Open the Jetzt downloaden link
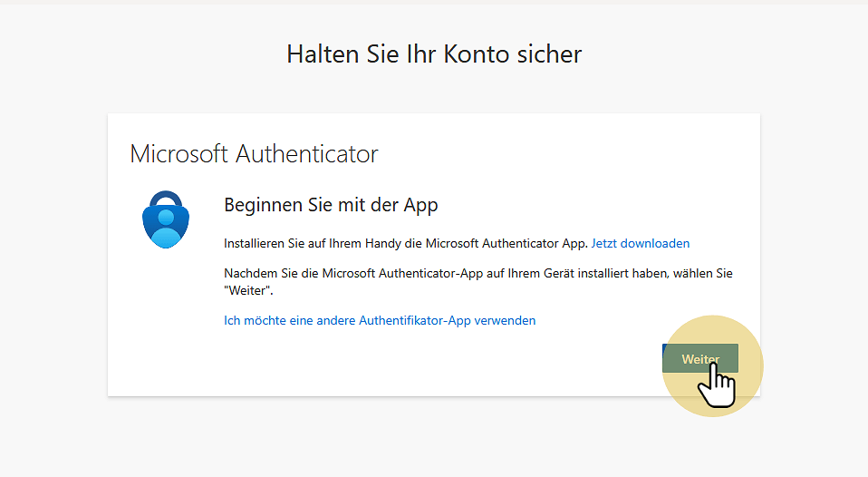 point(641,243)
